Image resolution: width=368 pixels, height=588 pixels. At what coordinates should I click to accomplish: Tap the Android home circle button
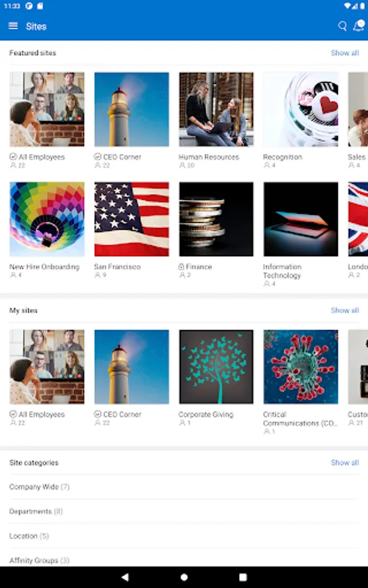tap(184, 577)
